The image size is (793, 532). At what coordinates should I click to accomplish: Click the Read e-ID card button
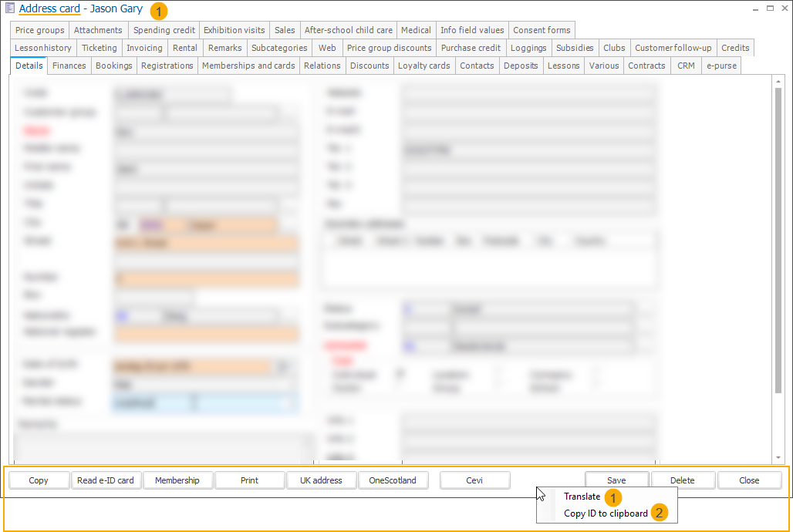(106, 480)
